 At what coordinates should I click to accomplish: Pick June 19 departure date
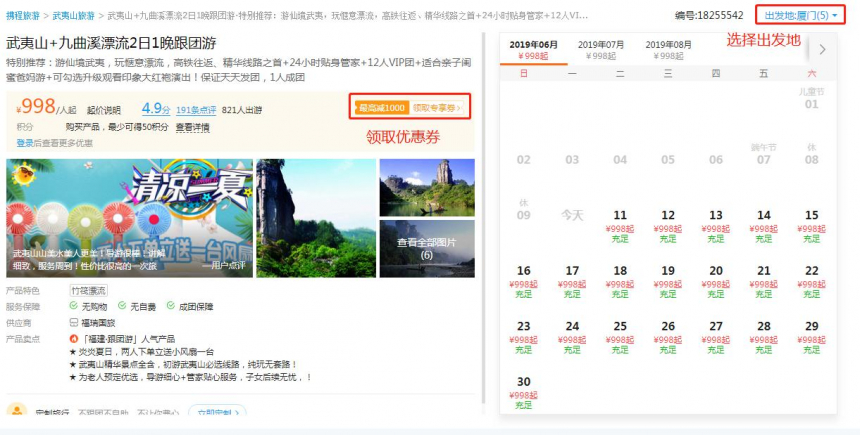pyautogui.click(x=668, y=281)
